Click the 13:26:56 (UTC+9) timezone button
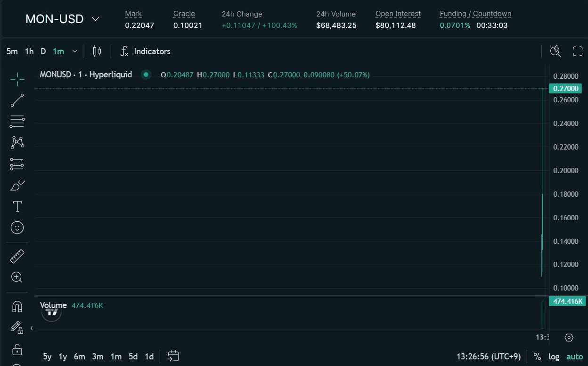This screenshot has height=366, width=588. click(488, 357)
